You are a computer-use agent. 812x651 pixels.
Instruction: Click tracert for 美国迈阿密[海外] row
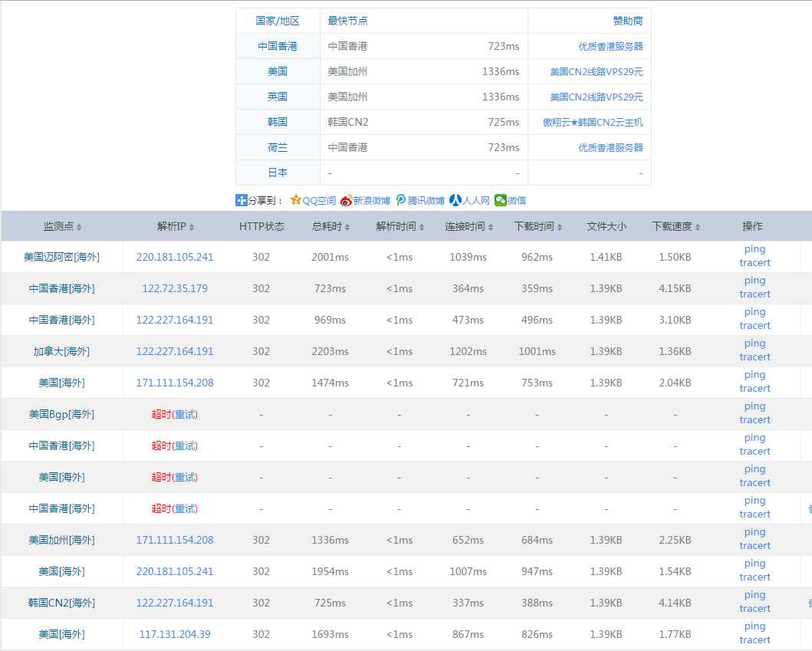tap(754, 262)
